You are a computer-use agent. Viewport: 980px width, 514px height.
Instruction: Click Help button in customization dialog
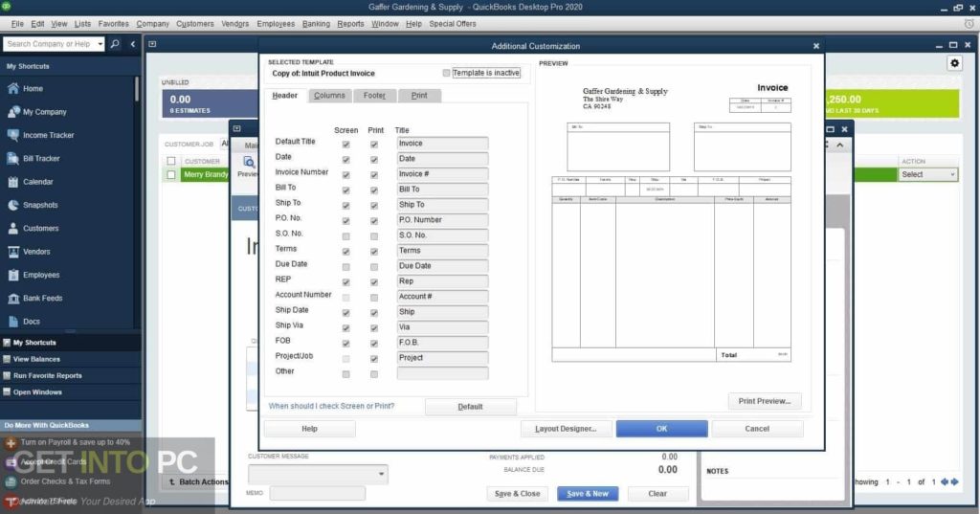(309, 429)
